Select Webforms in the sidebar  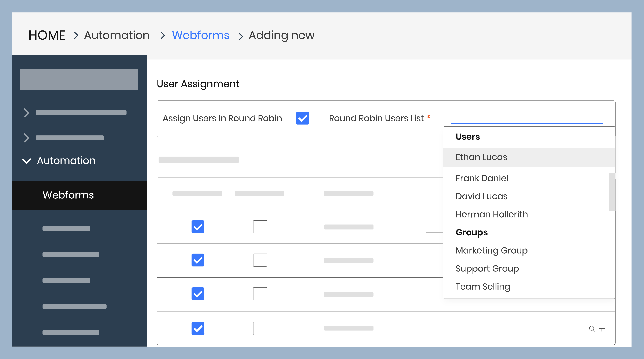point(68,195)
